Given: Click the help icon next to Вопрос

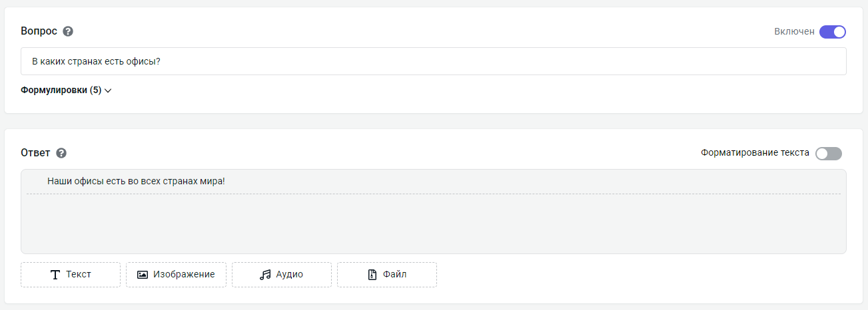Looking at the screenshot, I should click(x=68, y=31).
